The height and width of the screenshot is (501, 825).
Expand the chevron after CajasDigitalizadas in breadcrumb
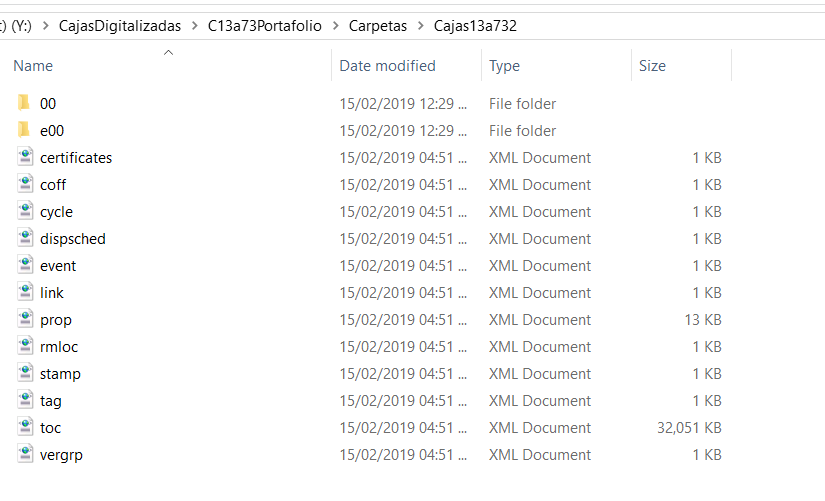(195, 26)
